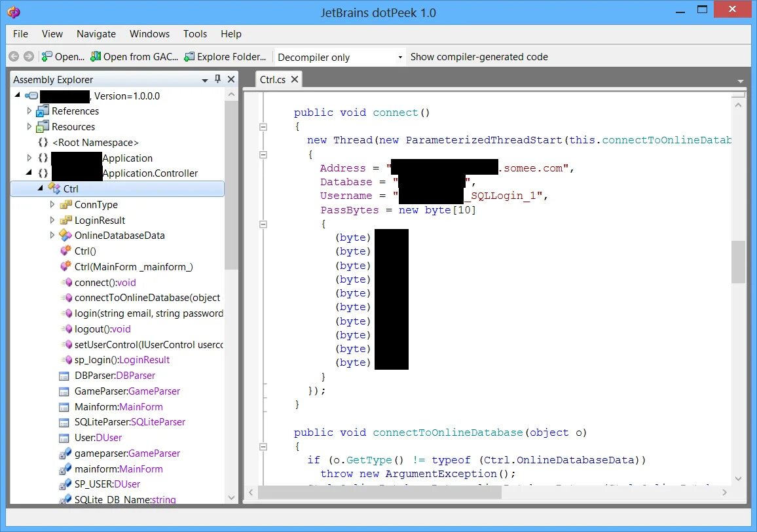Toggle Show compiler-generated code
The height and width of the screenshot is (532, 757).
[479, 57]
